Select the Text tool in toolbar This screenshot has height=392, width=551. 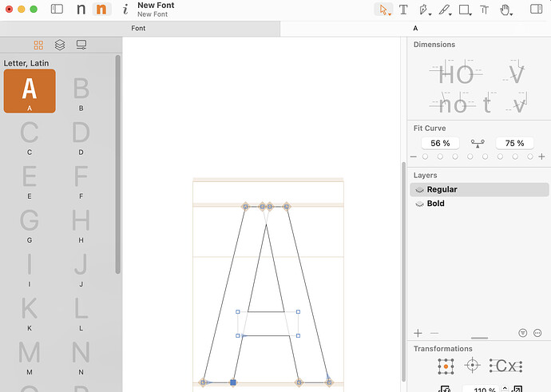[x=403, y=10]
